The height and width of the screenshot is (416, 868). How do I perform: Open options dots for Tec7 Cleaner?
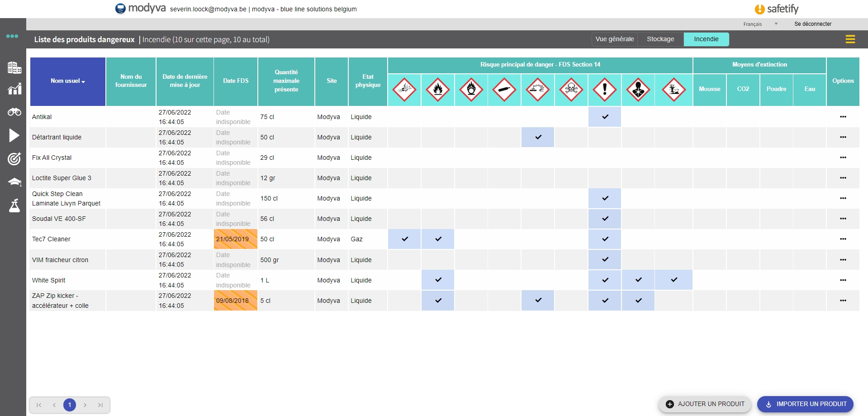point(843,239)
